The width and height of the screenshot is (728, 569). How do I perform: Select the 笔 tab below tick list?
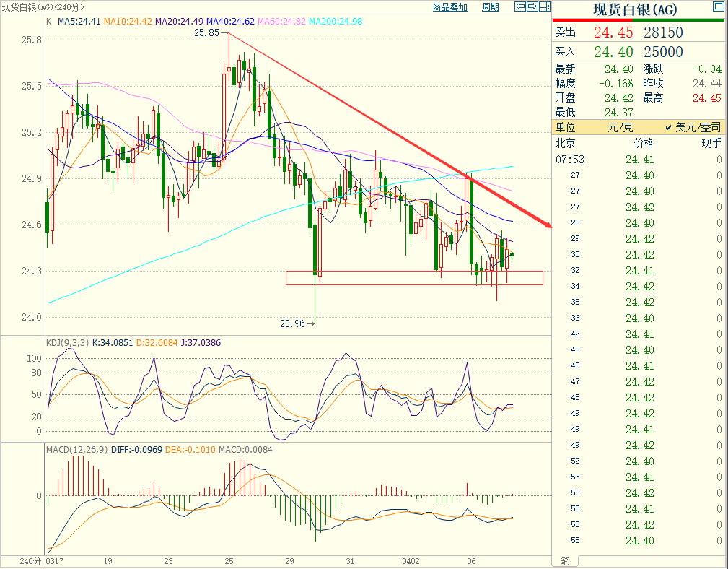[564, 561]
